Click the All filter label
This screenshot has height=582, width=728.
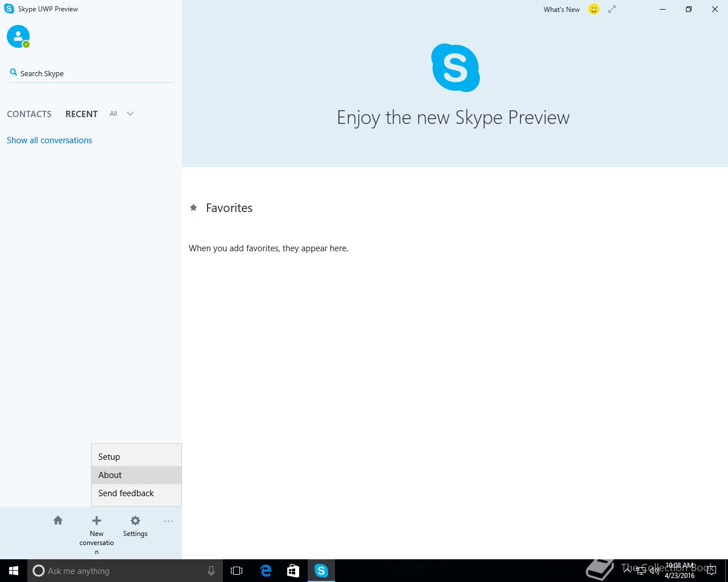[x=114, y=114]
